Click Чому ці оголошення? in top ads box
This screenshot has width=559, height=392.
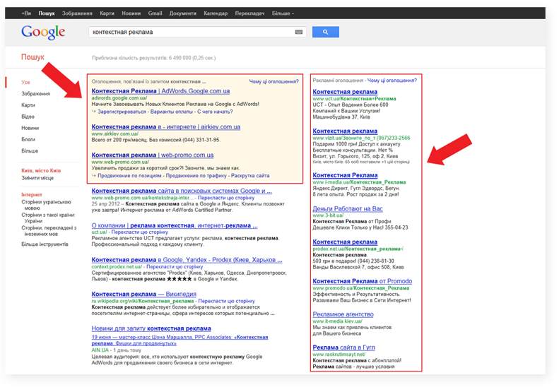click(x=273, y=82)
